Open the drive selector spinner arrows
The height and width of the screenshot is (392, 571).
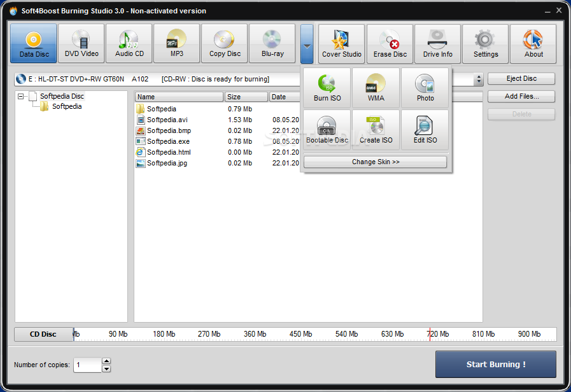pos(479,79)
